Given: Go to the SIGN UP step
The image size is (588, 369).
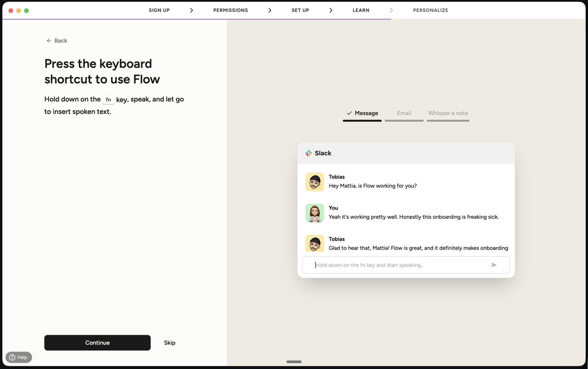Looking at the screenshot, I should pyautogui.click(x=159, y=10).
